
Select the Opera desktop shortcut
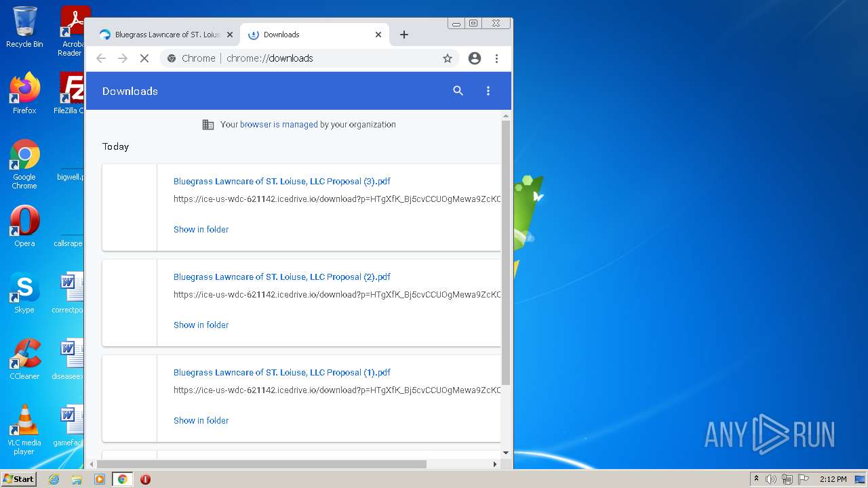pyautogui.click(x=24, y=226)
